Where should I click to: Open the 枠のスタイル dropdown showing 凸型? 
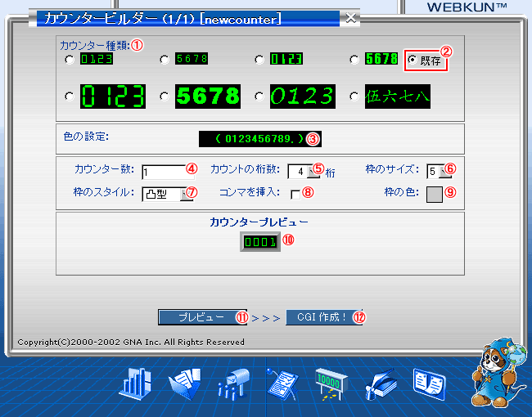187,195
